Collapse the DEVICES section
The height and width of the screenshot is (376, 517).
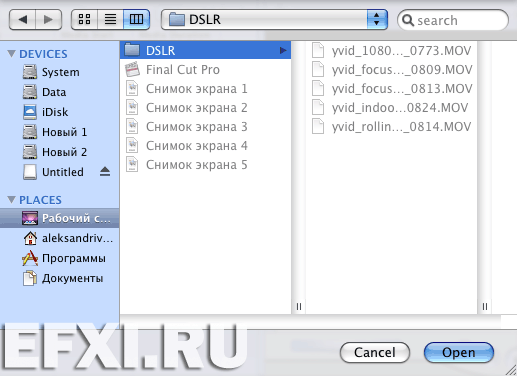coord(11,53)
